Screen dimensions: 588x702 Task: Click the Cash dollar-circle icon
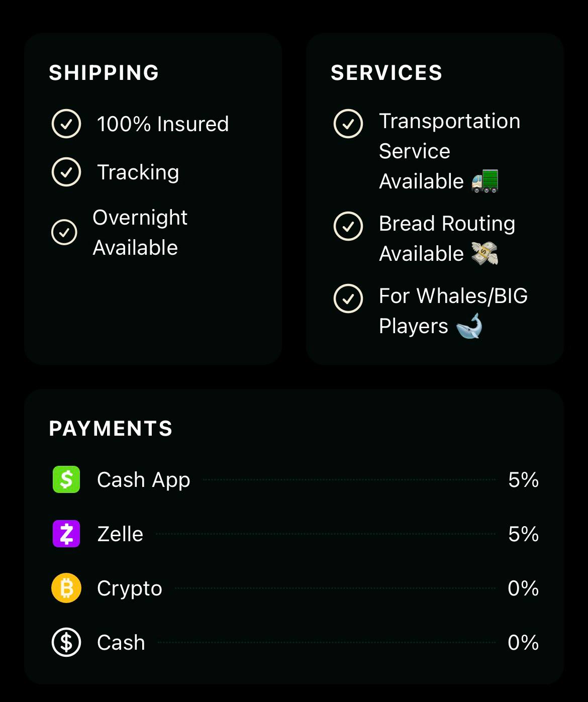point(66,642)
